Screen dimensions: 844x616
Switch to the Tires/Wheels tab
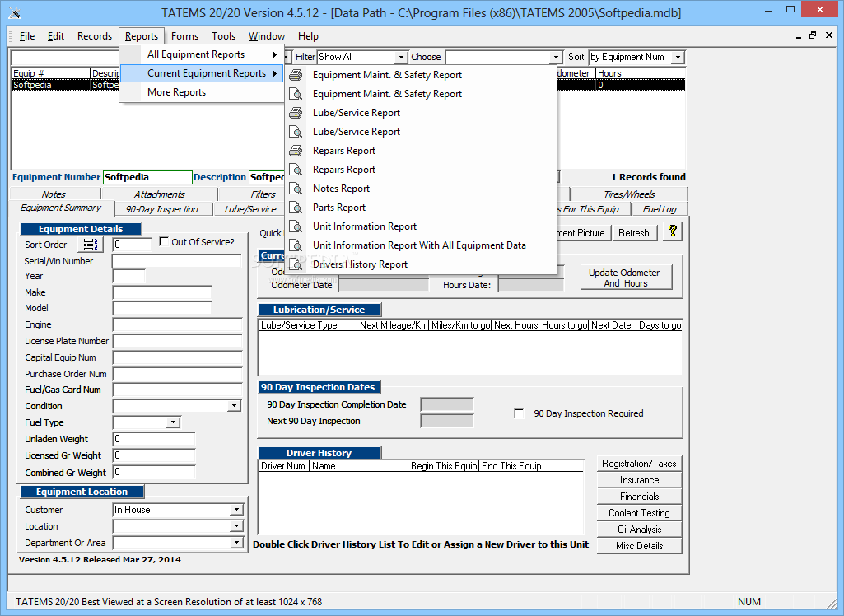pyautogui.click(x=629, y=194)
